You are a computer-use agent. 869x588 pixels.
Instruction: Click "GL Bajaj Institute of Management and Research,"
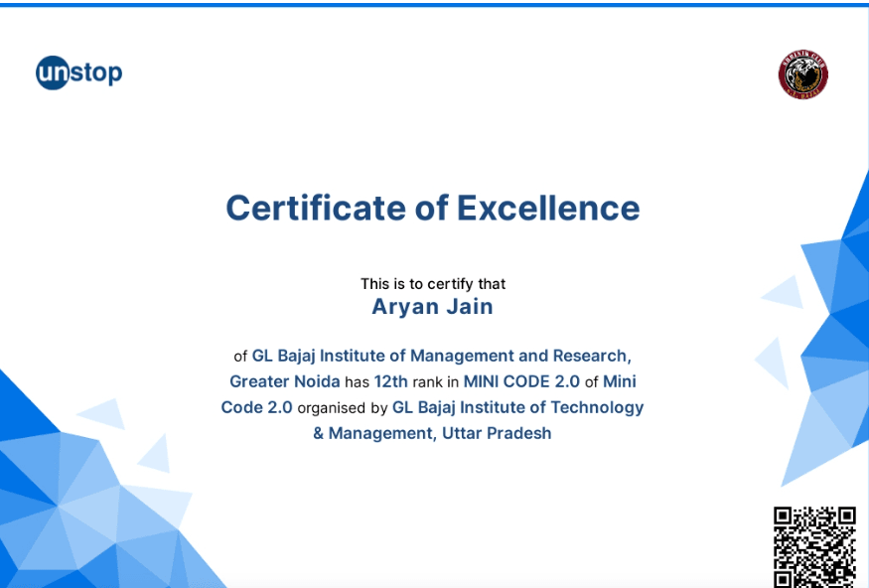(442, 356)
